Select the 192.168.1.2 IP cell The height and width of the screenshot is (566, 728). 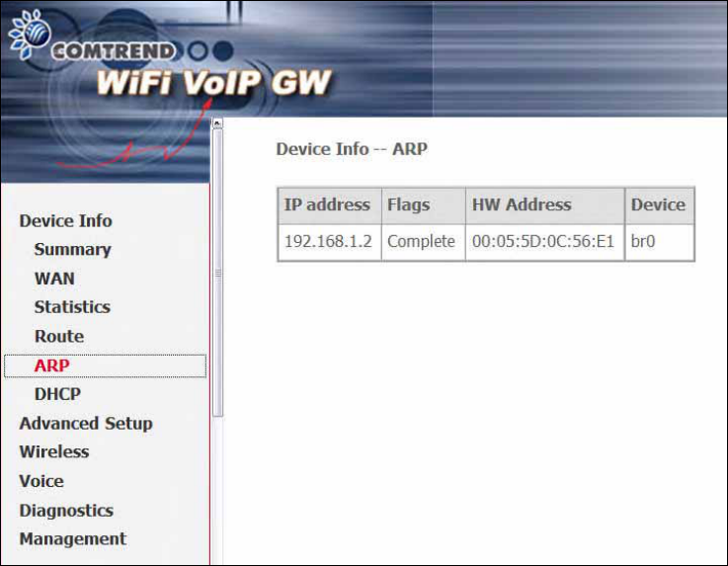click(330, 243)
